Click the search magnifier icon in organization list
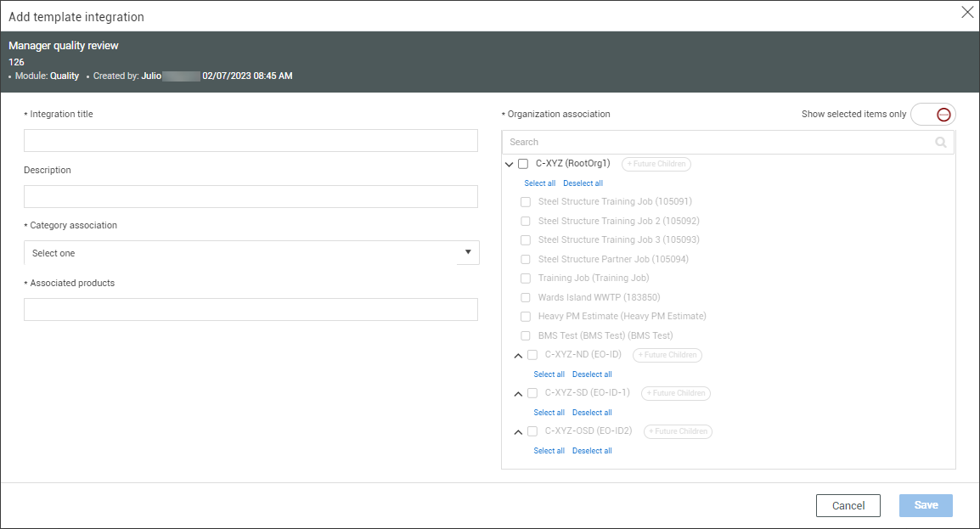 pyautogui.click(x=940, y=143)
